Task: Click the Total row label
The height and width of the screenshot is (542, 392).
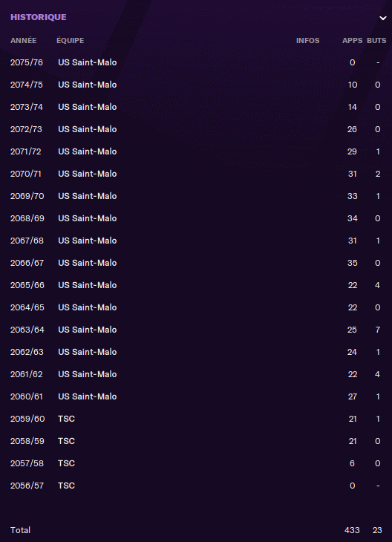Action: (20, 530)
